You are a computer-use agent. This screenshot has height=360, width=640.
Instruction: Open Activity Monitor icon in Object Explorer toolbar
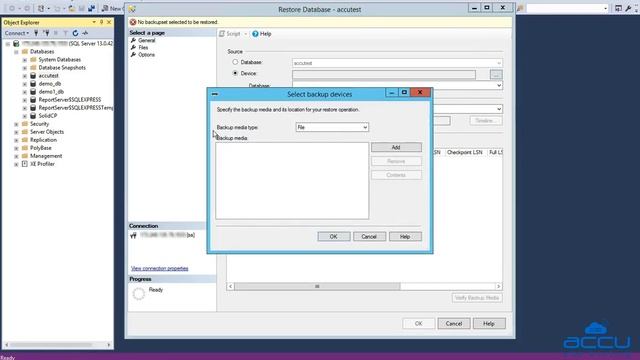click(x=85, y=33)
